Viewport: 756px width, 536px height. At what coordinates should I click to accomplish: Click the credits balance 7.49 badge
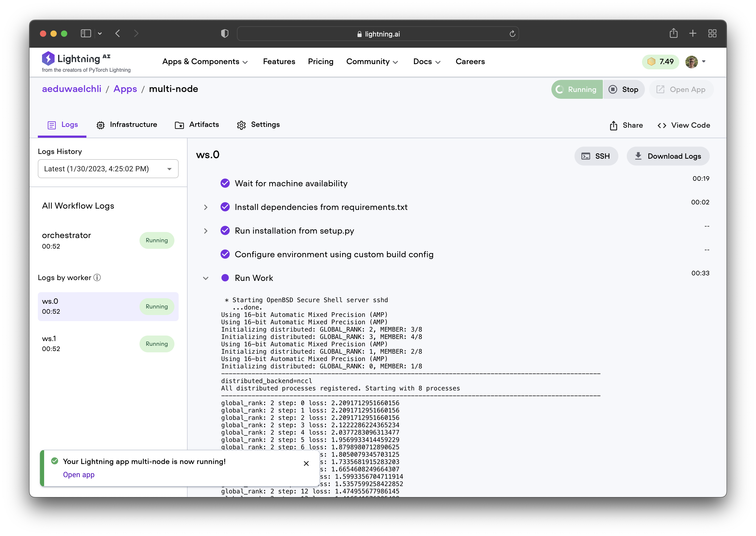pyautogui.click(x=660, y=62)
